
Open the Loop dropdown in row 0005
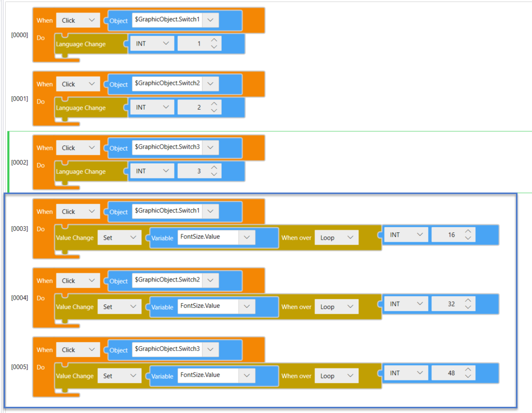[x=337, y=376]
